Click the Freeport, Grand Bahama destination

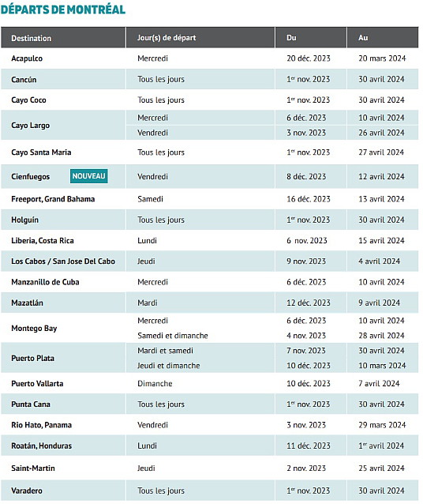(x=53, y=199)
